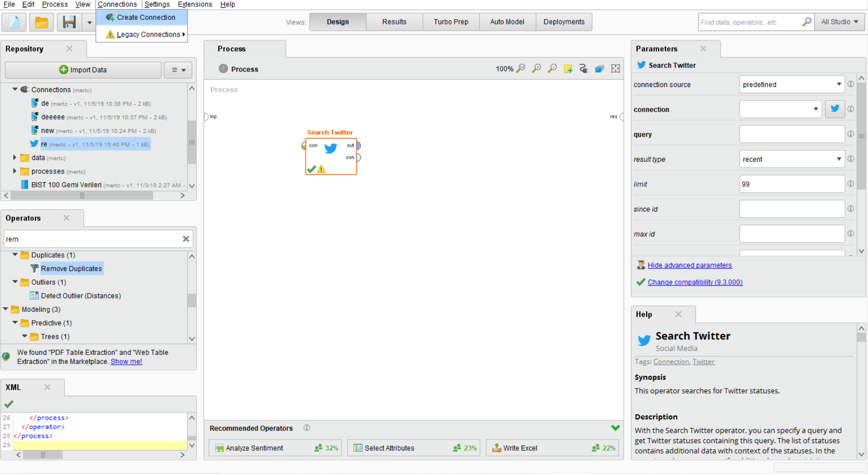The width and height of the screenshot is (868, 474).
Task: Collapse the Connections repository folder
Action: (x=15, y=89)
